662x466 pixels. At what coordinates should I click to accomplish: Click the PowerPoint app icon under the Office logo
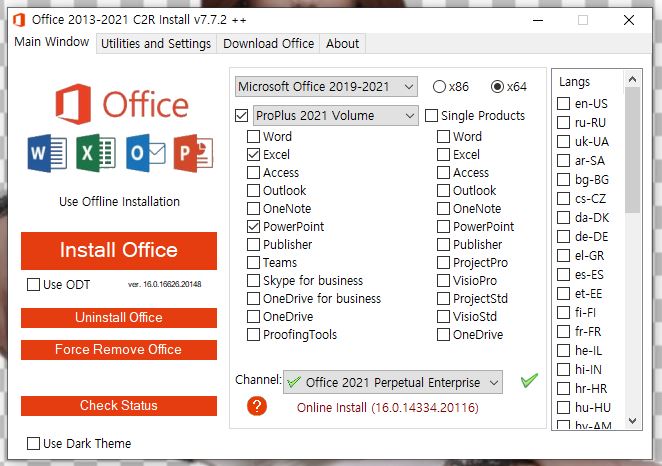point(193,153)
